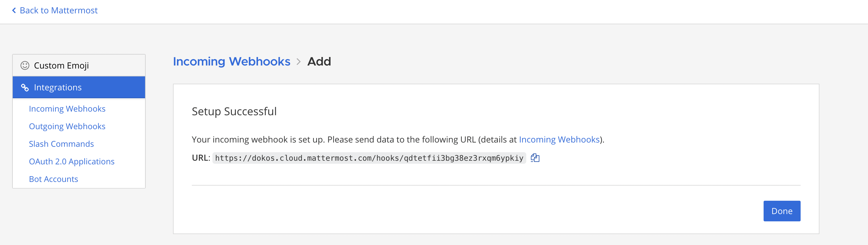This screenshot has height=245, width=868.
Task: Copy the webhook URL via the copy icon
Action: 535,158
